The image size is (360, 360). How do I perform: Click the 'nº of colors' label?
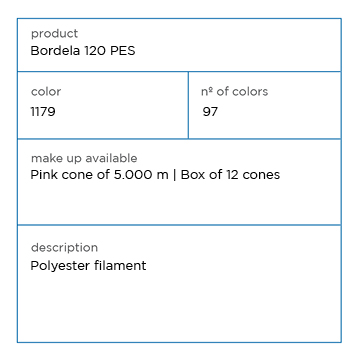[234, 92]
